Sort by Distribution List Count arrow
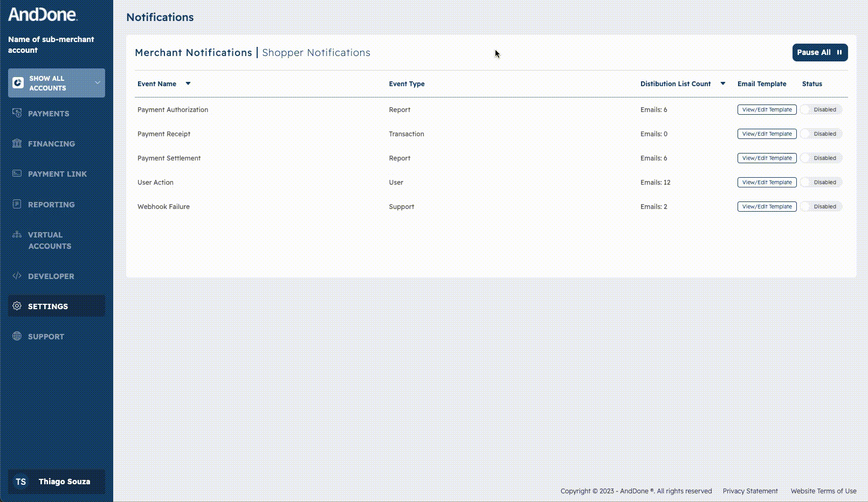Viewport: 868px width, 502px height. pyautogui.click(x=723, y=83)
